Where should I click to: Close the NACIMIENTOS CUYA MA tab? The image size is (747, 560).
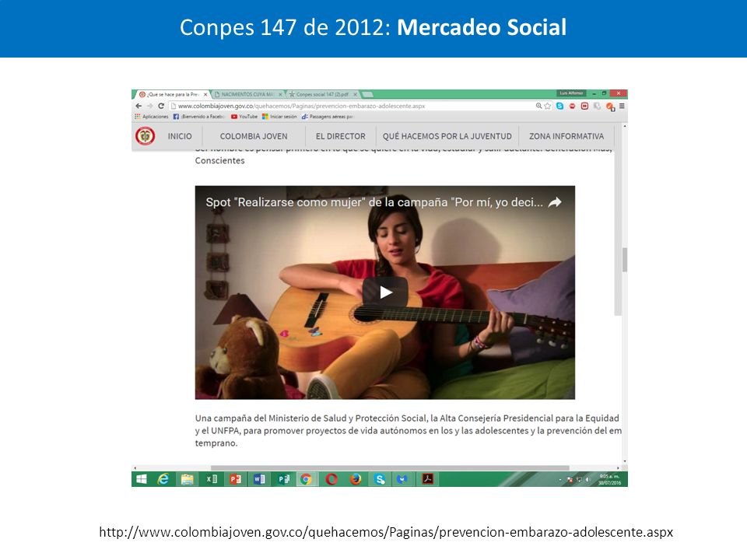coord(281,94)
